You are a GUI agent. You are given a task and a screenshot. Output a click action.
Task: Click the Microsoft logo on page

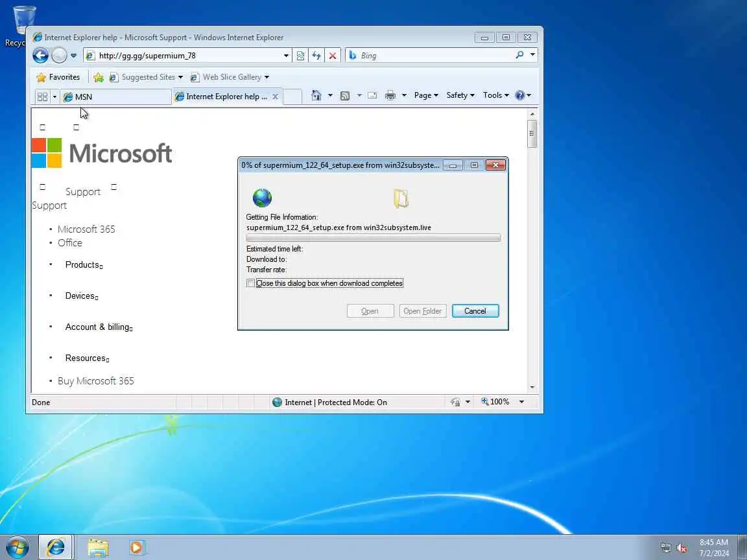(102, 153)
